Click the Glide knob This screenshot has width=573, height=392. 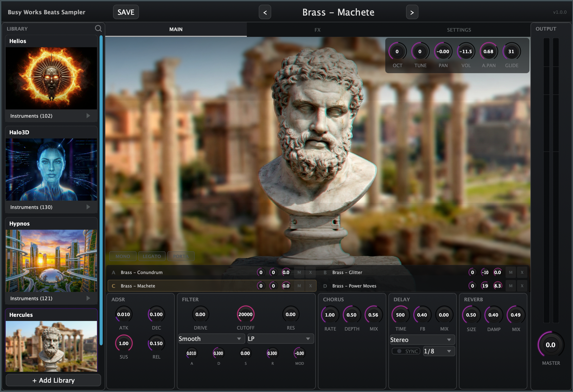[511, 51]
